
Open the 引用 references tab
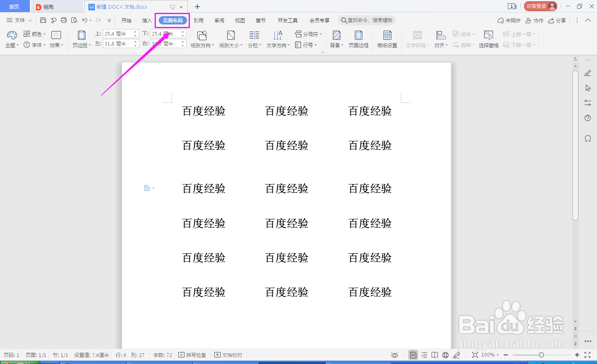click(x=199, y=20)
